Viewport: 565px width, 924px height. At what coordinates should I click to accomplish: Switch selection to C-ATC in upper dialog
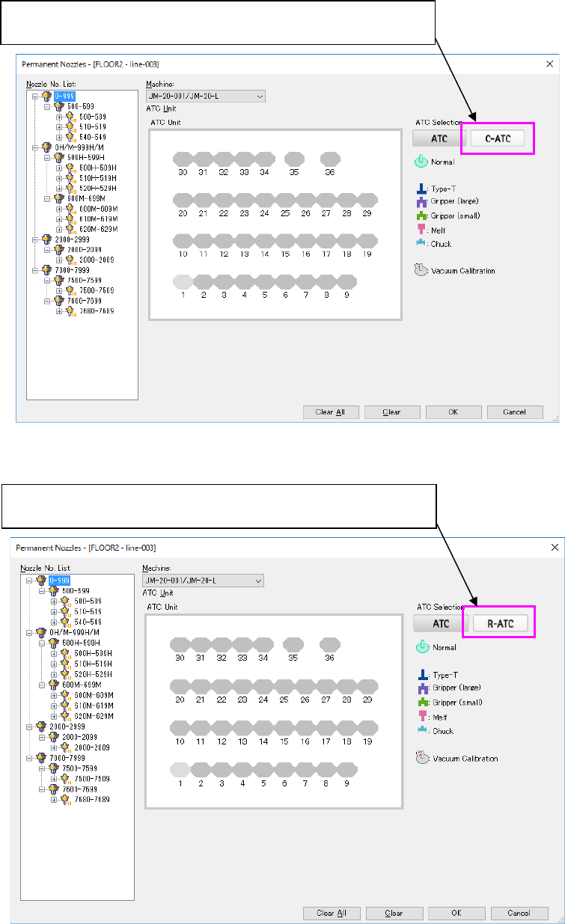(x=497, y=138)
